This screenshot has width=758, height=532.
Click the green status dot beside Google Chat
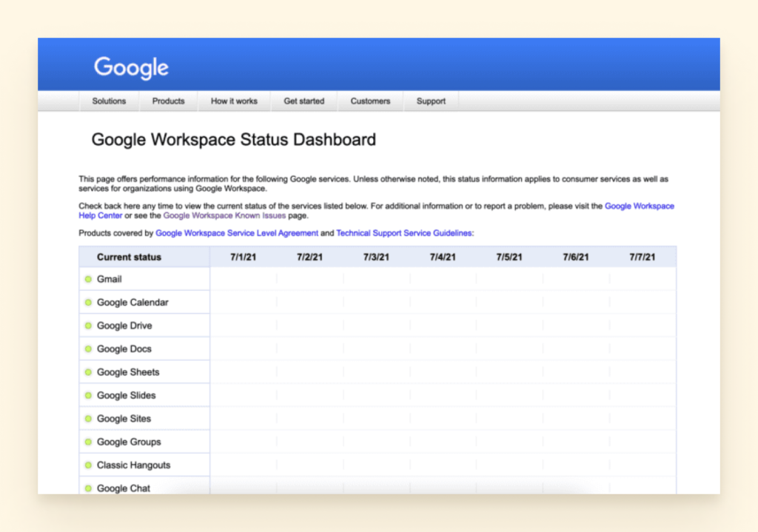[88, 488]
